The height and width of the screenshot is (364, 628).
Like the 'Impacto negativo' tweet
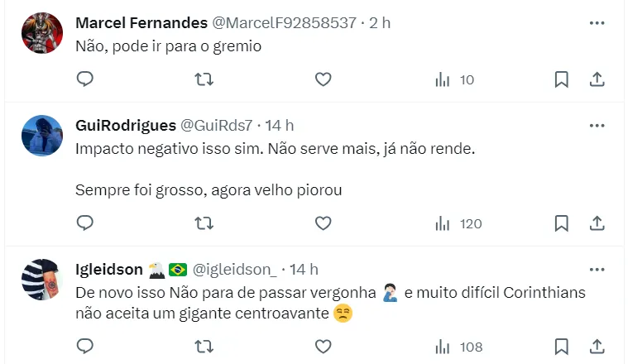click(x=323, y=223)
